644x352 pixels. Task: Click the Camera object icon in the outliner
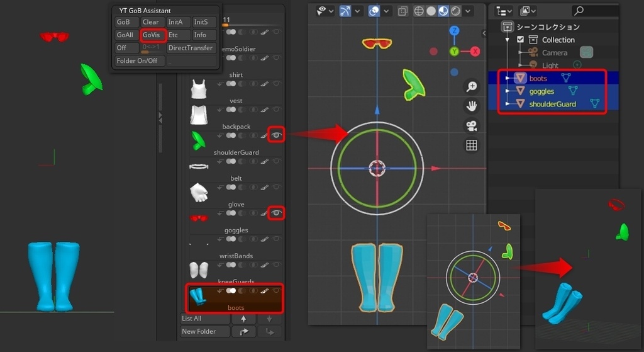(533, 52)
